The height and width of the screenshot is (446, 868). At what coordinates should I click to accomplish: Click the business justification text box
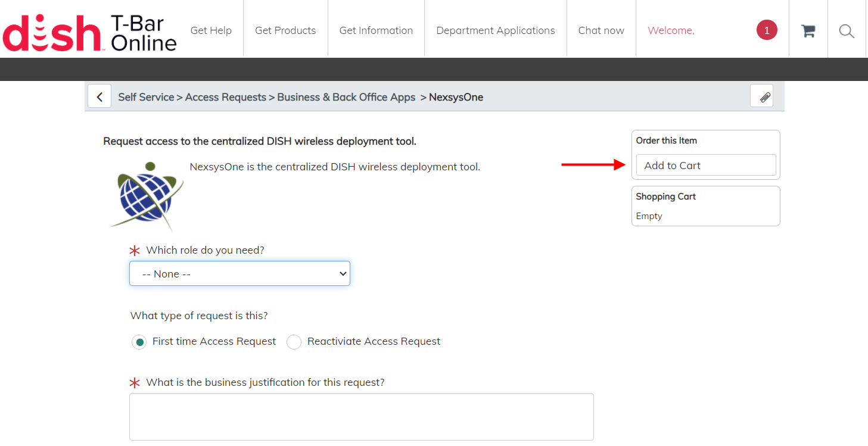click(x=362, y=417)
